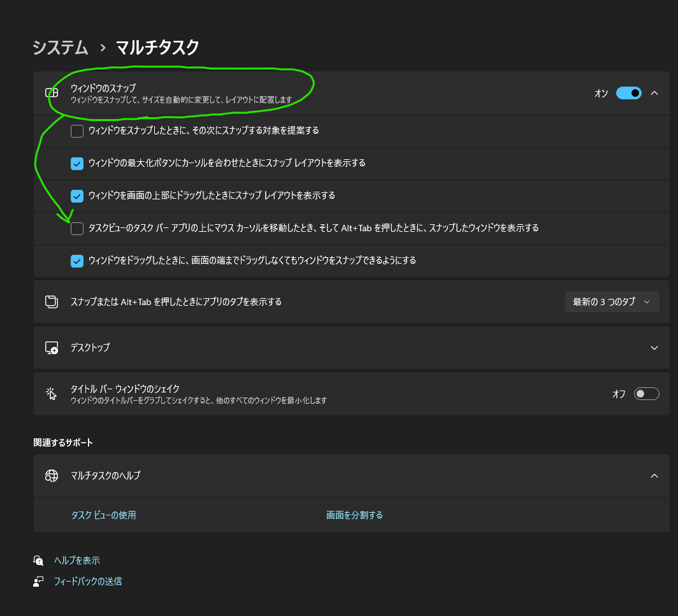Screen dimensions: 678x616
Task: Check the snap next target suggestion checkbox
Action: click(77, 131)
